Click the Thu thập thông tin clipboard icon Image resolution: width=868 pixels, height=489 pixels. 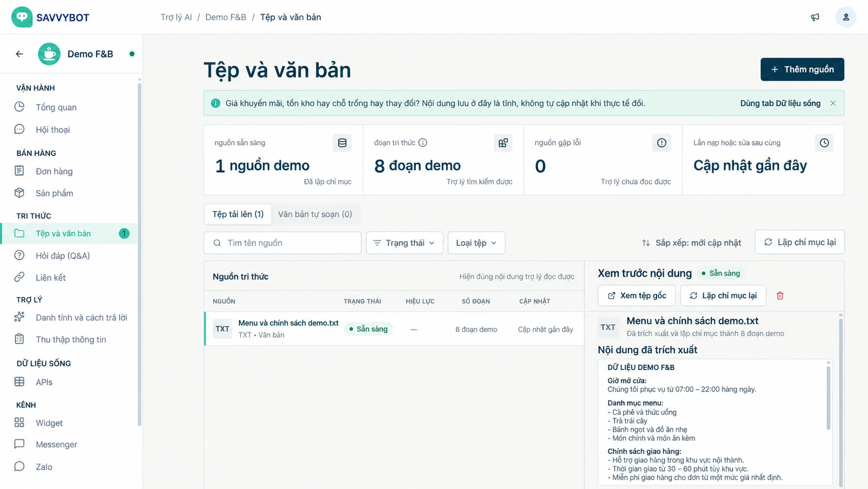19,339
